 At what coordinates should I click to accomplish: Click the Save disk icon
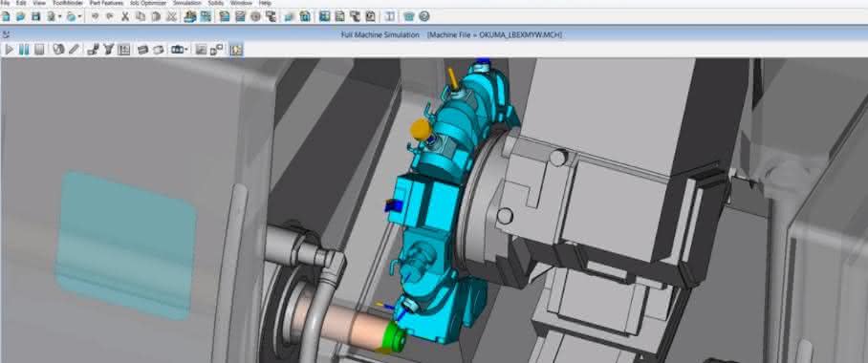36,16
